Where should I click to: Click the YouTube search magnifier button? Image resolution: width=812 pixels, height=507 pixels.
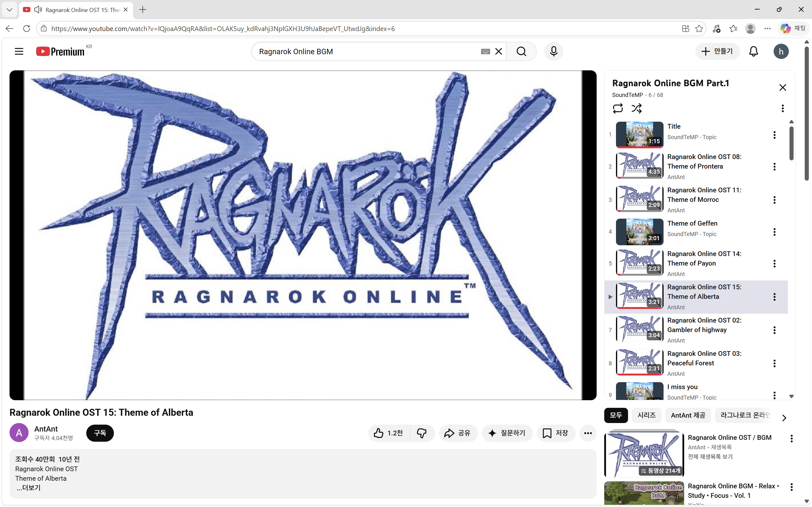[x=521, y=51]
